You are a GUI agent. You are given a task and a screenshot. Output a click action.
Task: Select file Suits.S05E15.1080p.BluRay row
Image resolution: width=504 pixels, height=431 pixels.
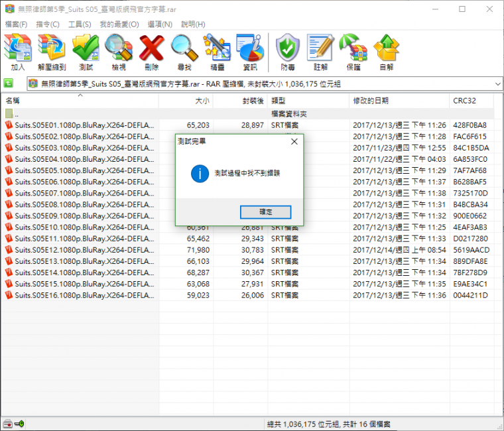coord(84,284)
